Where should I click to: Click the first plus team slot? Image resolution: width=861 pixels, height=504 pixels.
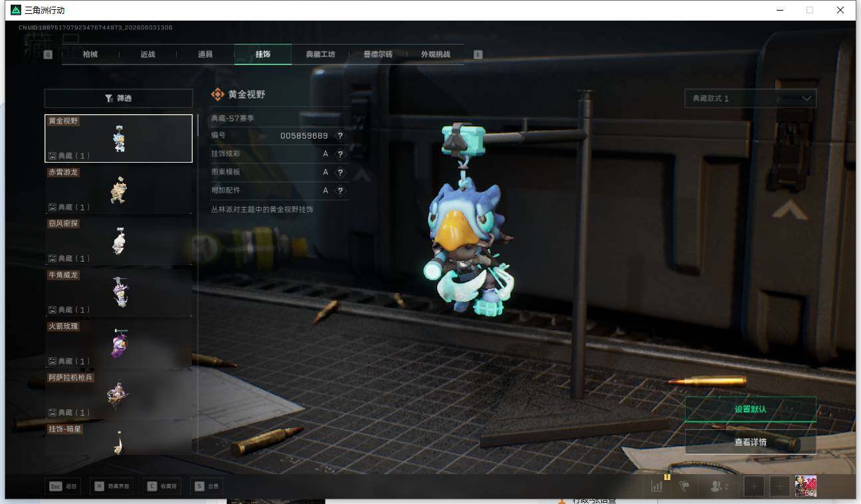[x=754, y=486]
